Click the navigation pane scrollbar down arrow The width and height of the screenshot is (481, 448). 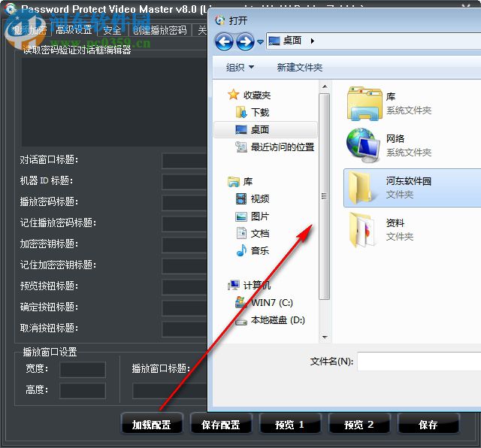click(325, 338)
